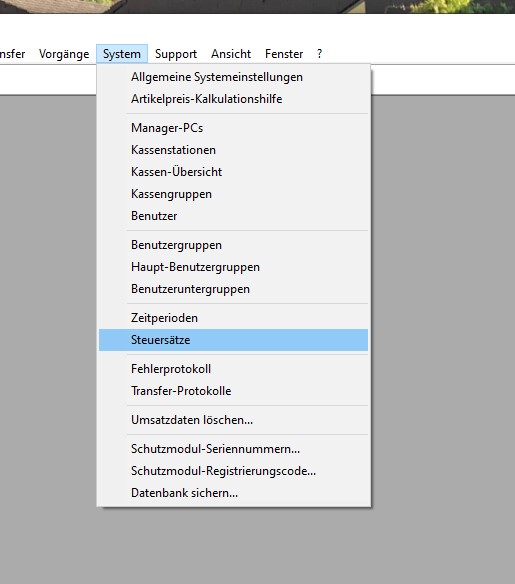Select Allgemeine Systemeinstellungen
Image resolution: width=515 pixels, height=584 pixels.
[x=233, y=77]
